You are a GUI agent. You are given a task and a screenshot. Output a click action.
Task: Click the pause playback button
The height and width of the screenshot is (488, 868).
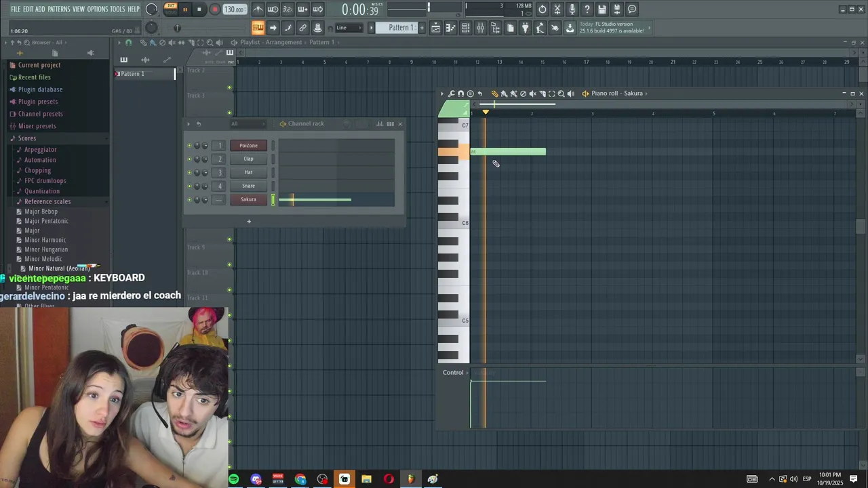184,9
